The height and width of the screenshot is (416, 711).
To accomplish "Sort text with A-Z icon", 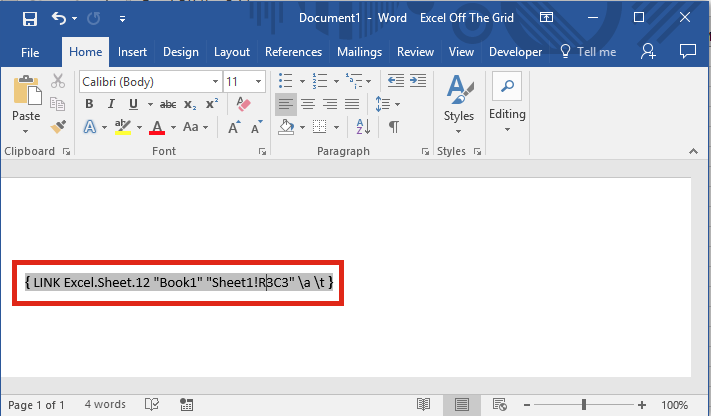I will tap(363, 127).
